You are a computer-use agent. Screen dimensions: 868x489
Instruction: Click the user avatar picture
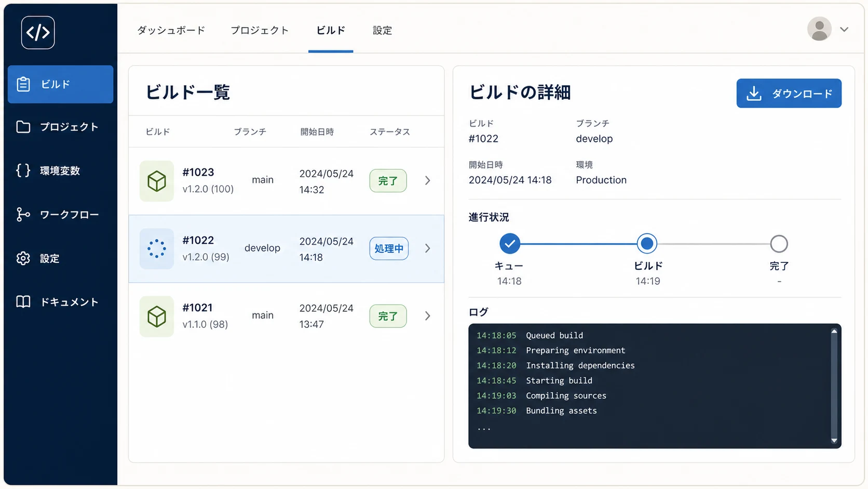tap(819, 29)
